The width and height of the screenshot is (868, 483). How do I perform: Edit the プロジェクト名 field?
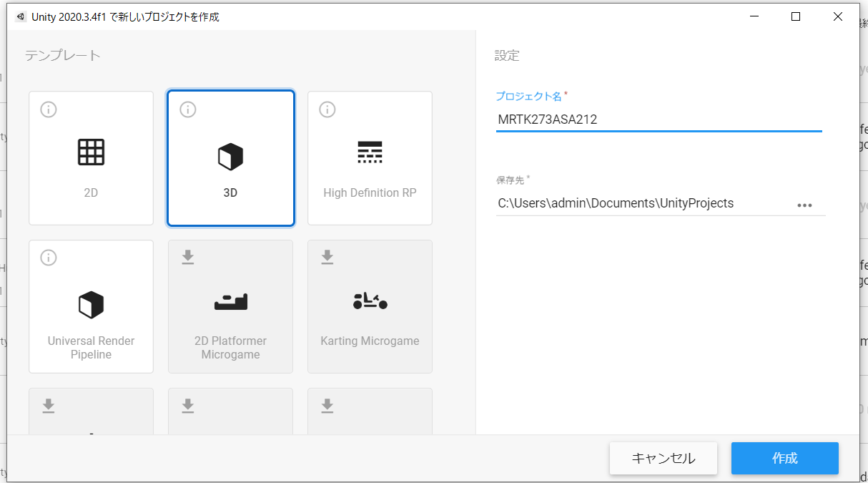pyautogui.click(x=659, y=119)
